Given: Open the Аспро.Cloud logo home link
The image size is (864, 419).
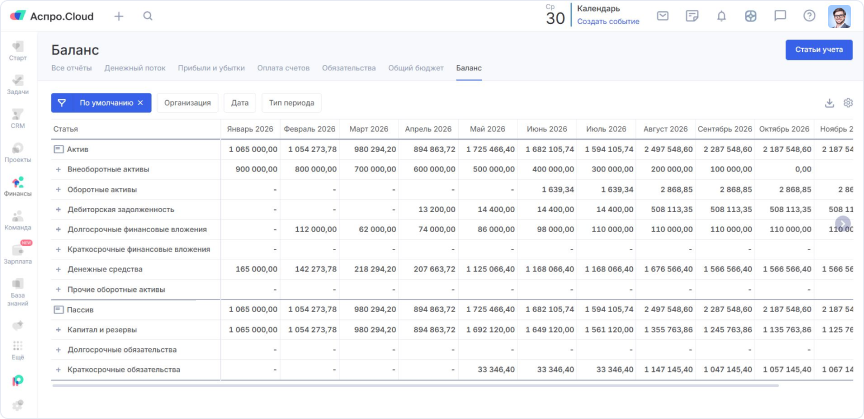Looking at the screenshot, I should click(x=52, y=16).
